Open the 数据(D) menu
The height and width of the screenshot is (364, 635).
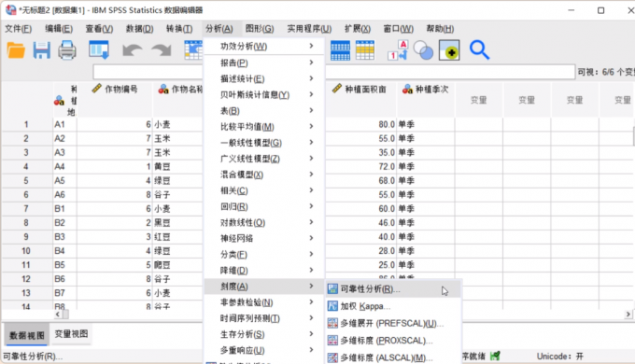pyautogui.click(x=140, y=29)
